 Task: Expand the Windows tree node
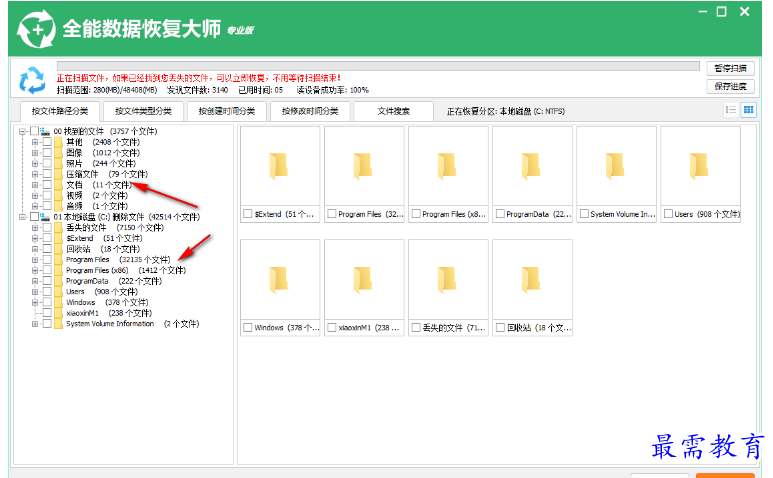point(35,303)
